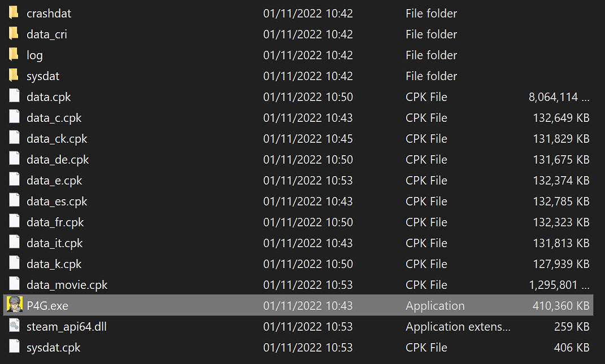Click the data_it.cpk file name
The width and height of the screenshot is (605, 364).
tap(55, 243)
